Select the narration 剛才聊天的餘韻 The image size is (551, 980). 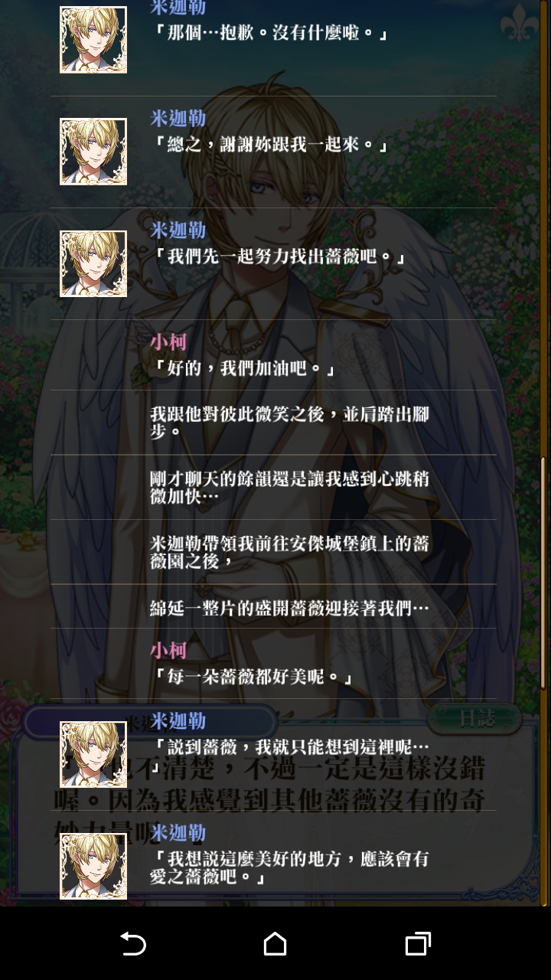click(x=289, y=487)
